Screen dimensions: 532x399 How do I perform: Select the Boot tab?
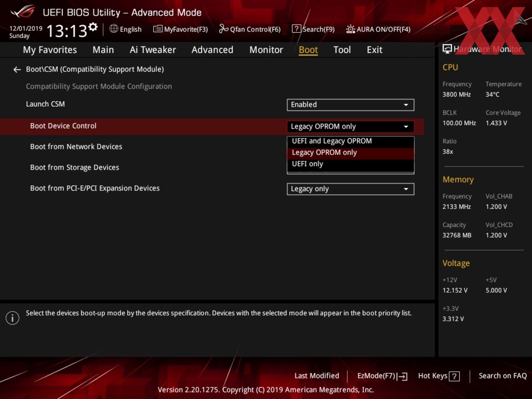pyautogui.click(x=308, y=50)
